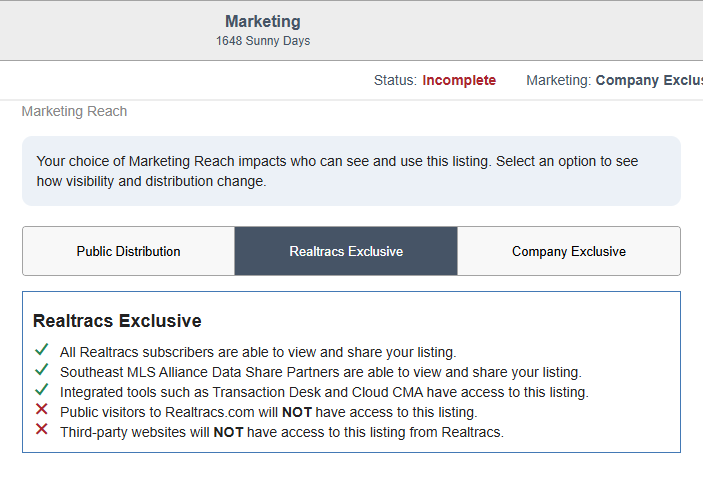Click the 1648 Sunny Days address

[x=263, y=41]
